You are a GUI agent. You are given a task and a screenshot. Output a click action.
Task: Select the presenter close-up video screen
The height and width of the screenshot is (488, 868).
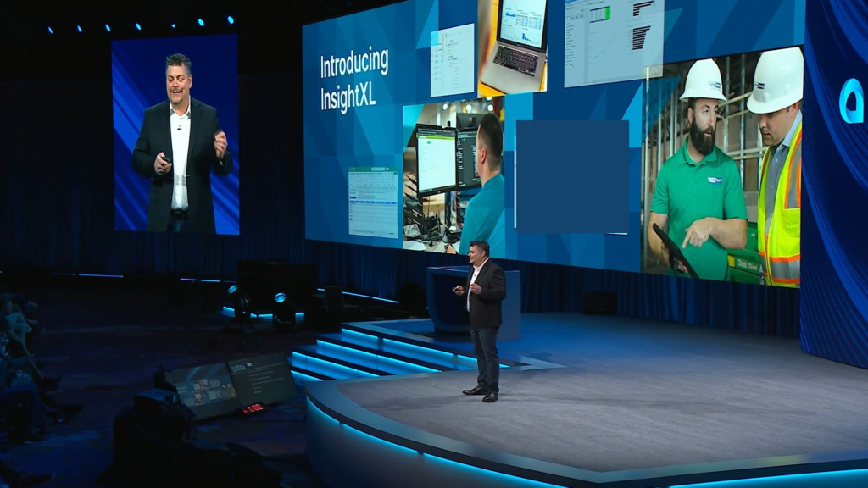(x=176, y=134)
